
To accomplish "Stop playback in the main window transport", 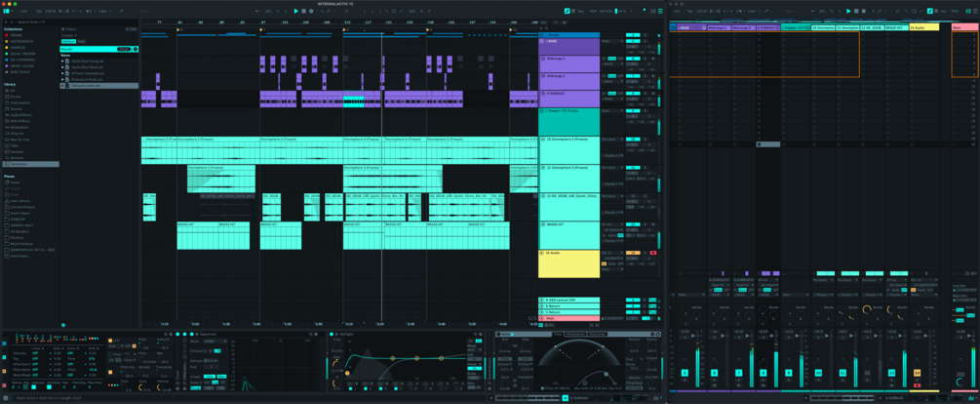I will coord(303,11).
